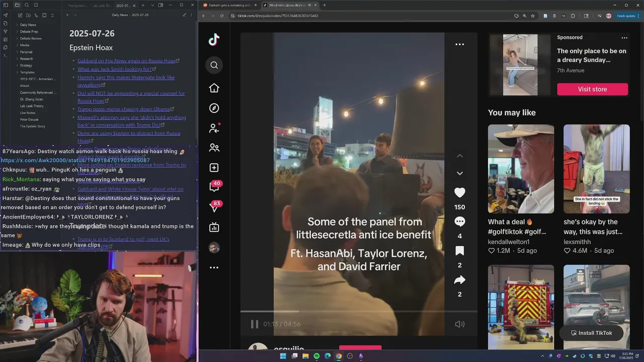Click the Upload plus icon on TikTok
The image size is (644, 362).
[x=214, y=168]
